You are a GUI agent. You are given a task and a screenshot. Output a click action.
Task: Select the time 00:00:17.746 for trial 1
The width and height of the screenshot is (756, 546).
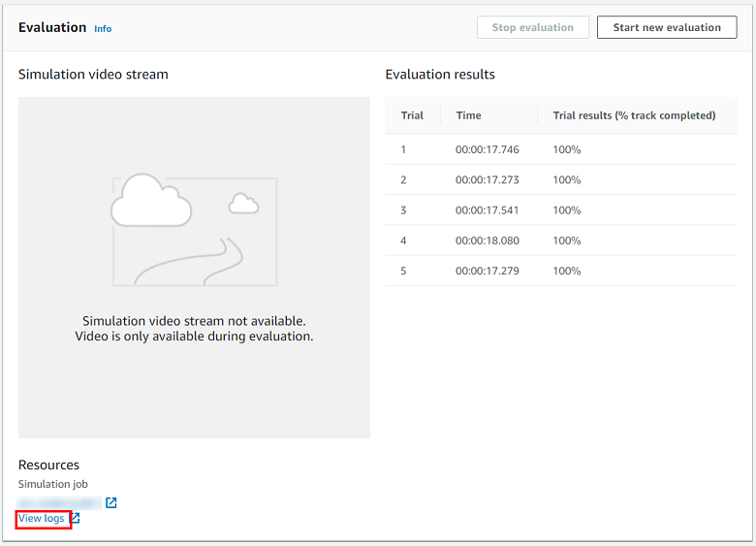488,149
